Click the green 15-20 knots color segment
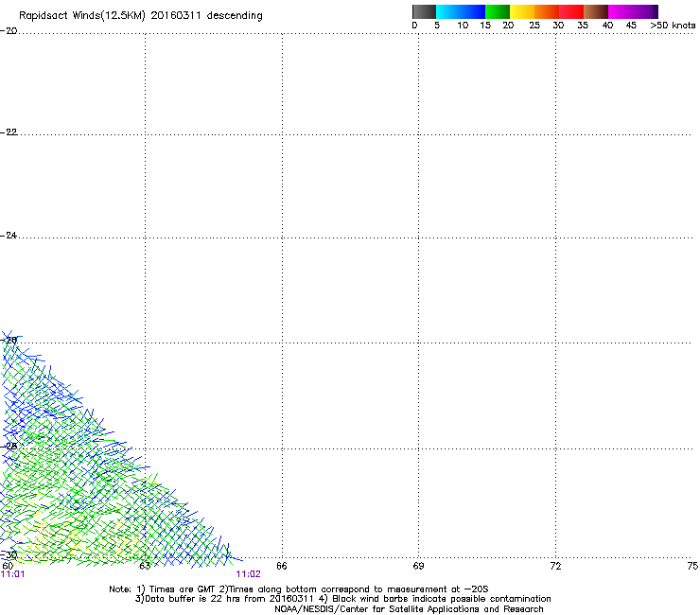Viewport: 700px width, 615px height. tap(498, 11)
